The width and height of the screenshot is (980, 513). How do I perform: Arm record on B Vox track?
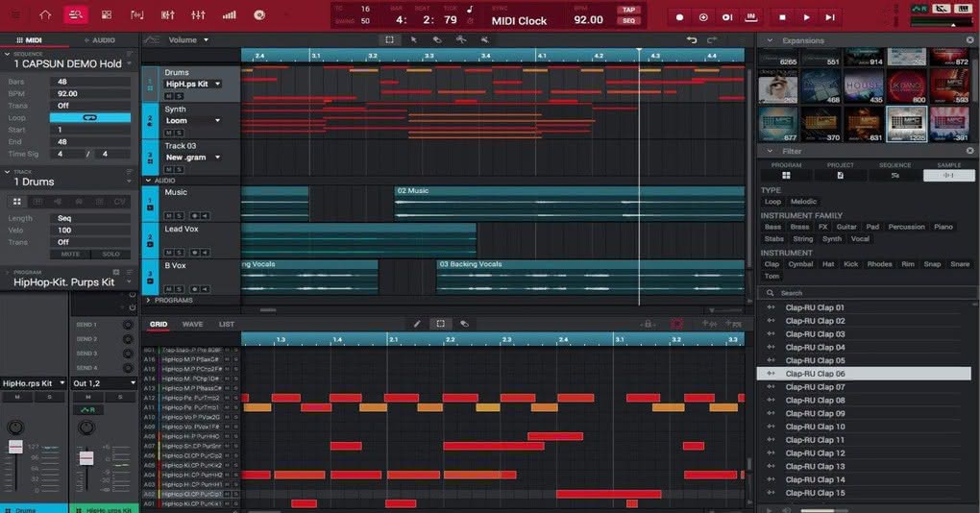point(194,289)
